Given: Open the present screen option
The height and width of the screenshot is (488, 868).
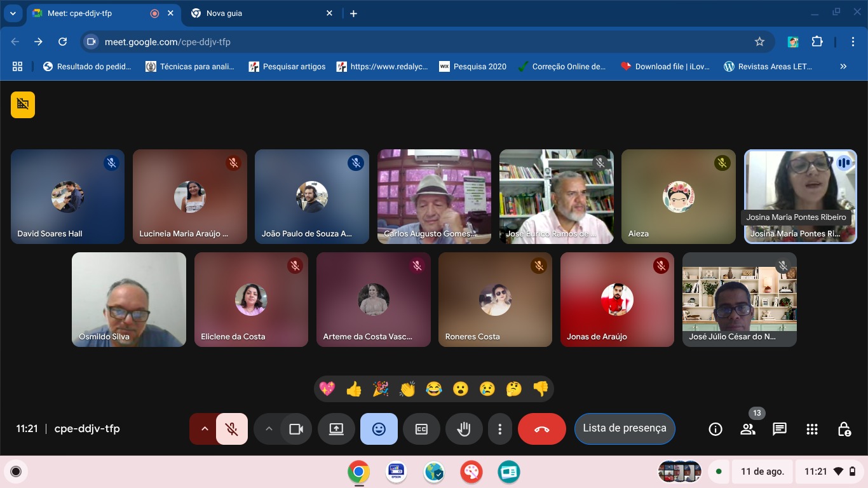Looking at the screenshot, I should coord(336,429).
